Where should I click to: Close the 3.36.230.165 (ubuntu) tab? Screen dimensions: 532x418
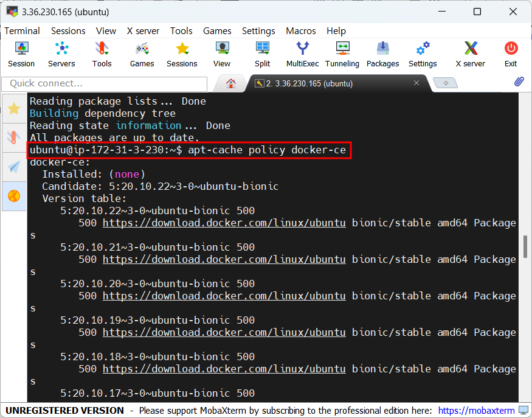coord(416,83)
